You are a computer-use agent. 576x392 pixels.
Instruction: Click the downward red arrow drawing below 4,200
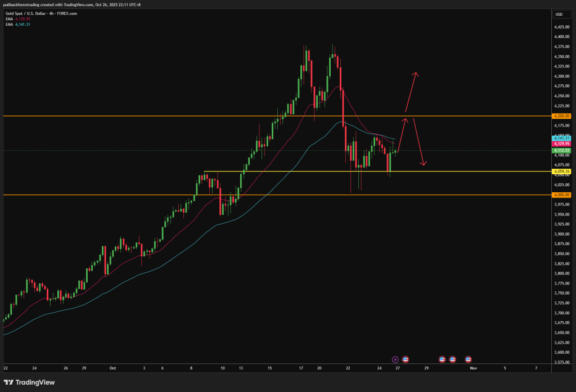click(419, 142)
